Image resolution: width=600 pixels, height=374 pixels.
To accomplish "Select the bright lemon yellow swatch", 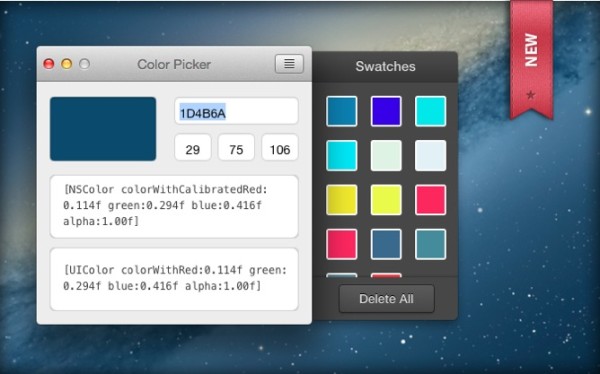I will click(x=386, y=200).
